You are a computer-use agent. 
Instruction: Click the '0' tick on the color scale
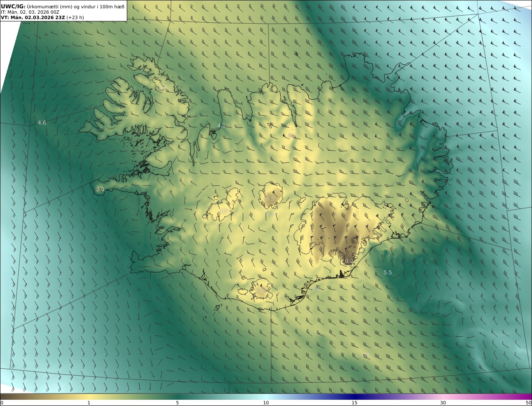(x=2, y=403)
